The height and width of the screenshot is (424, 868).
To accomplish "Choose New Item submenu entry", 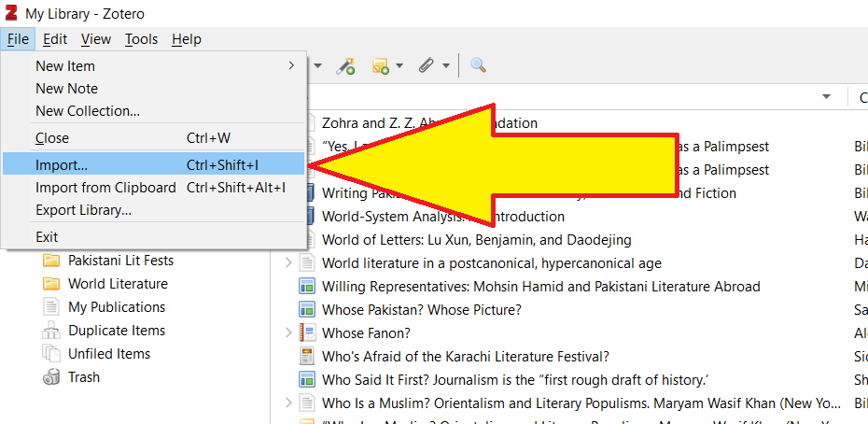I will (x=154, y=66).
